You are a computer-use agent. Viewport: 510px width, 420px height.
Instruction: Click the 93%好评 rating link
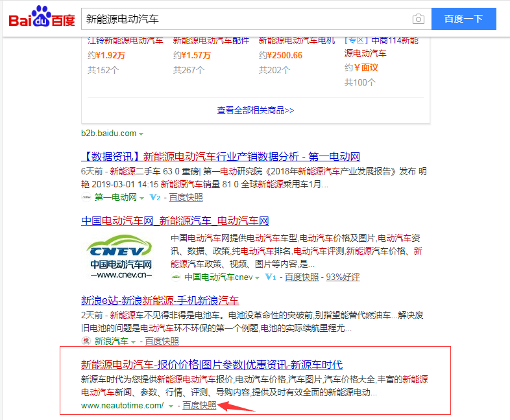pos(343,277)
